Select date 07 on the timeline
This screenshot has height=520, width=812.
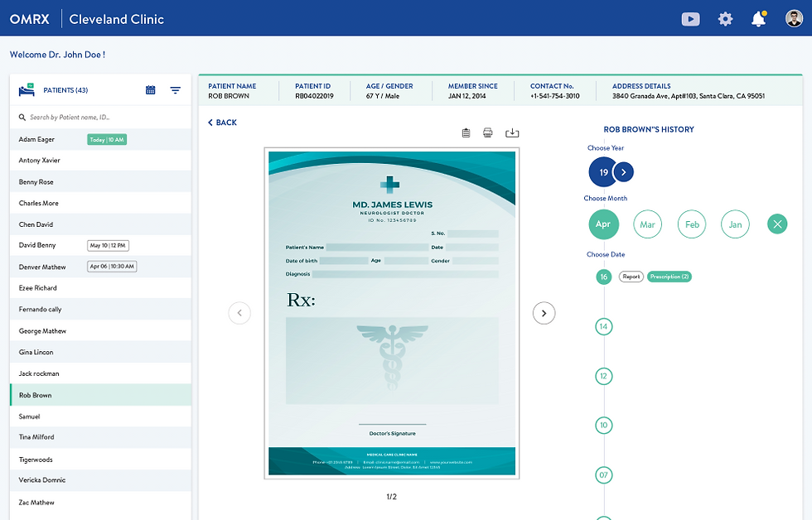coord(604,475)
